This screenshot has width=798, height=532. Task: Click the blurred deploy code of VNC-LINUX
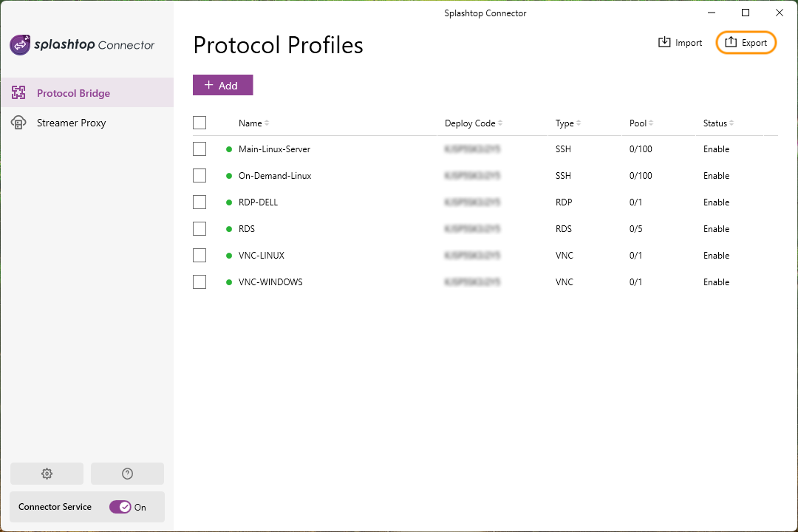(472, 255)
